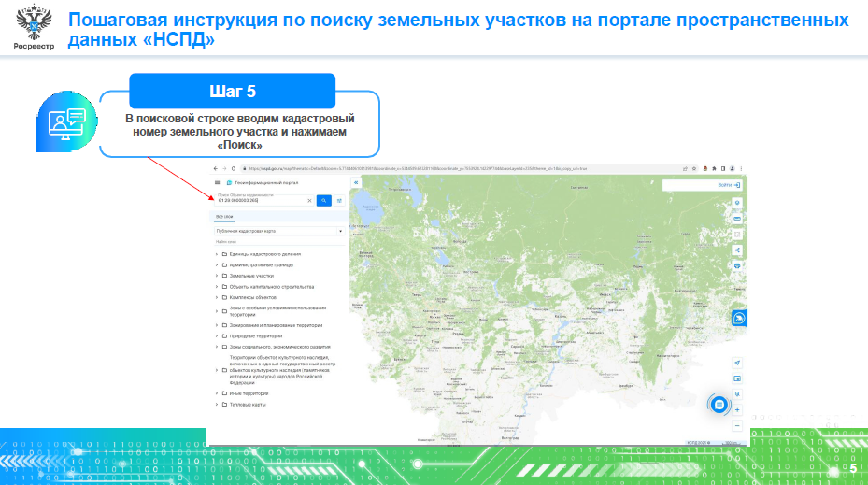This screenshot has width=868, height=485.
Task: Click the map share tool icon
Action: coord(737,250)
